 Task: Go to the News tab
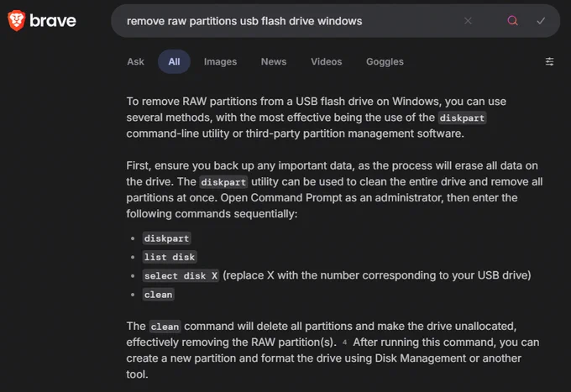pyautogui.click(x=274, y=61)
